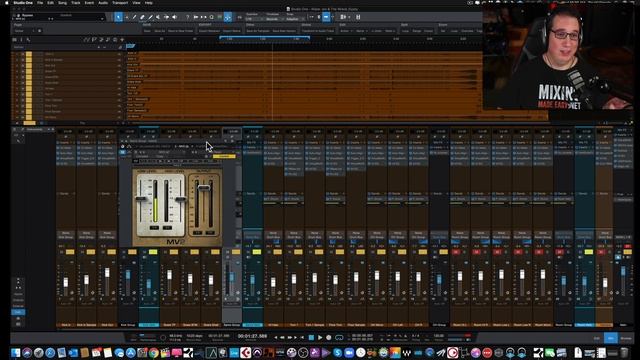Click the 120.00 tempo field
Screen dimensions: 640x360
coord(438,336)
